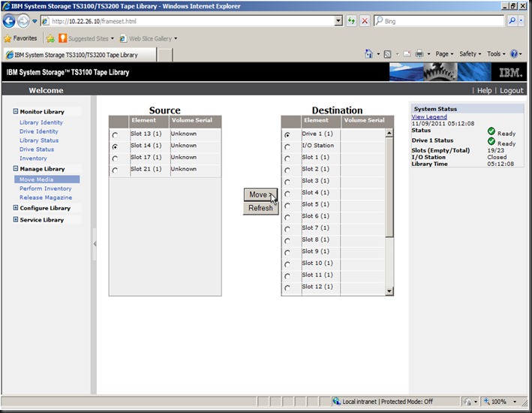The width and height of the screenshot is (532, 413).
Task: Click the red Stop loading icon
Action: click(365, 21)
